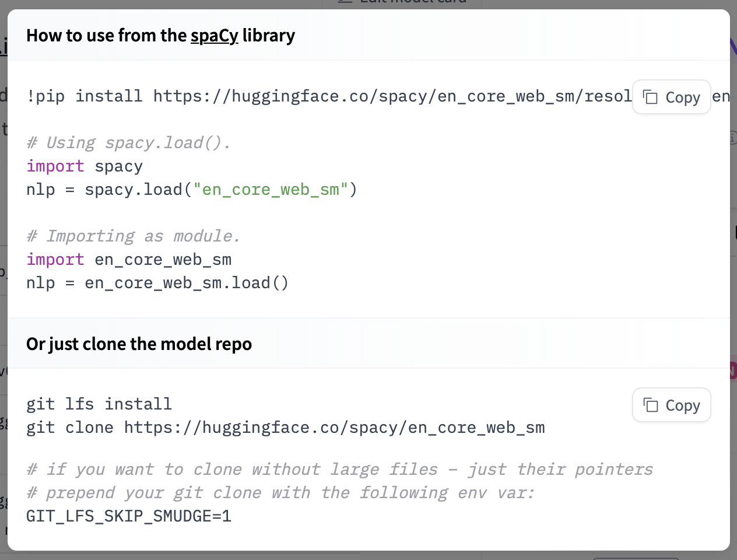737x560 pixels.
Task: Click the 'git lfs install' command line
Action: [x=99, y=404]
